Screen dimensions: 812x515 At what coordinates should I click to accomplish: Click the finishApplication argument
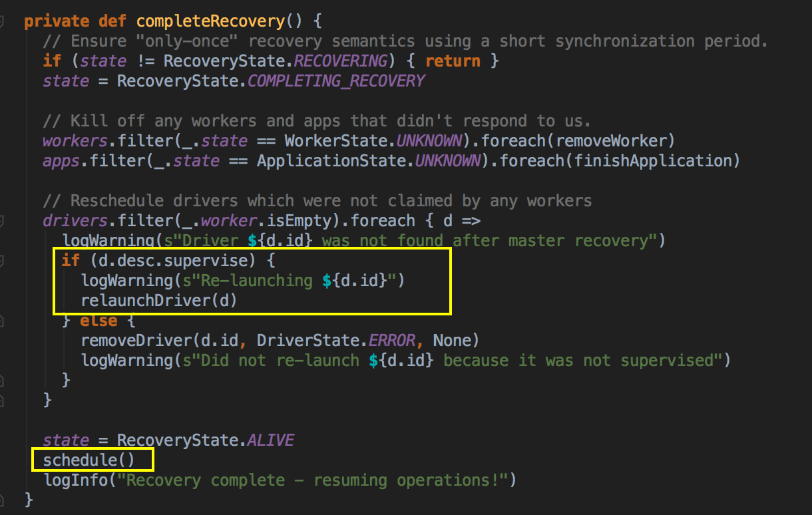click(654, 161)
